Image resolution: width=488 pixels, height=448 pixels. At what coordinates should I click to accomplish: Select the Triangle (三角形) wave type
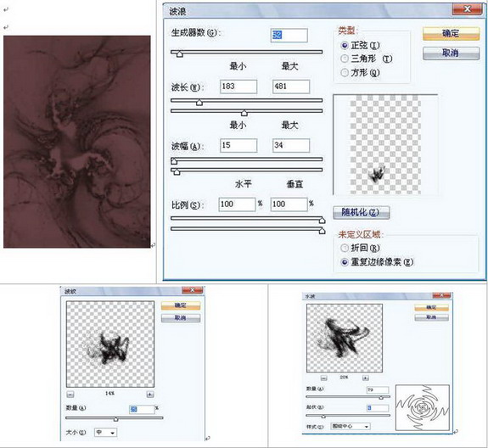345,59
